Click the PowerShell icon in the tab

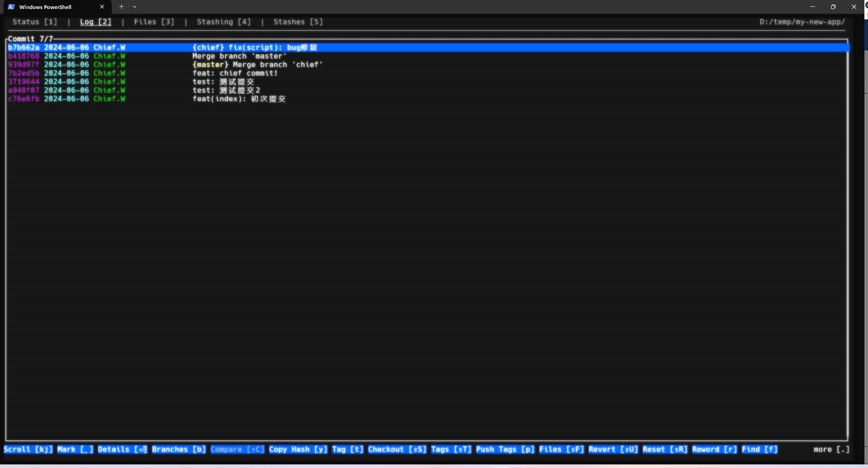pyautogui.click(x=11, y=7)
